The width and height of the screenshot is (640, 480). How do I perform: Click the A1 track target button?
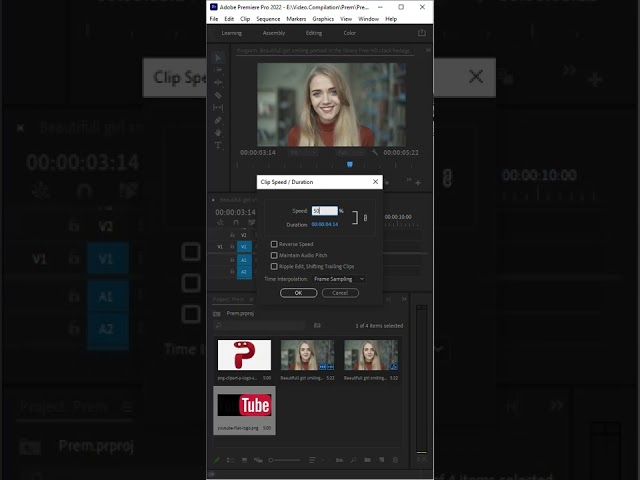(244, 260)
